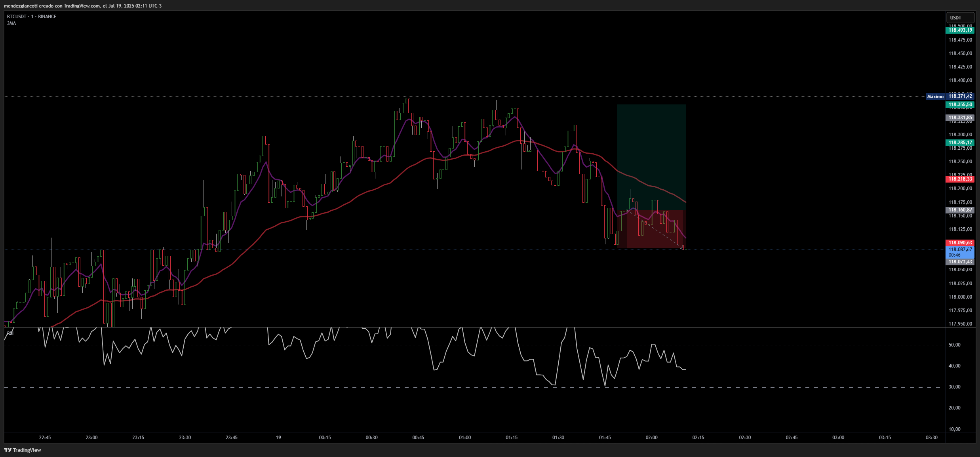980x457 pixels.
Task: Select the gray 118.160,87 entry price label
Action: click(x=960, y=210)
